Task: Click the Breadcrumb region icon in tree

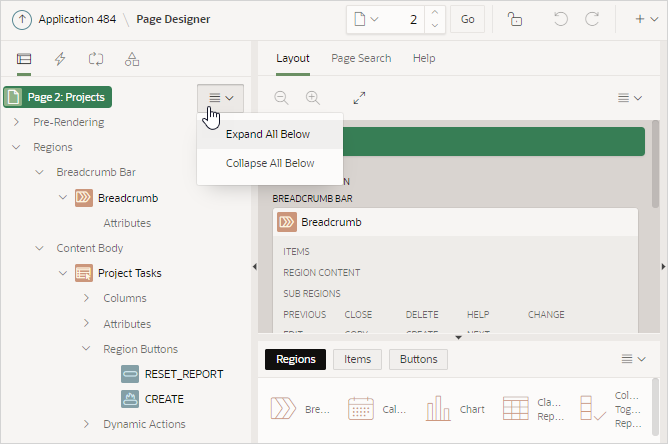Action: [x=84, y=198]
